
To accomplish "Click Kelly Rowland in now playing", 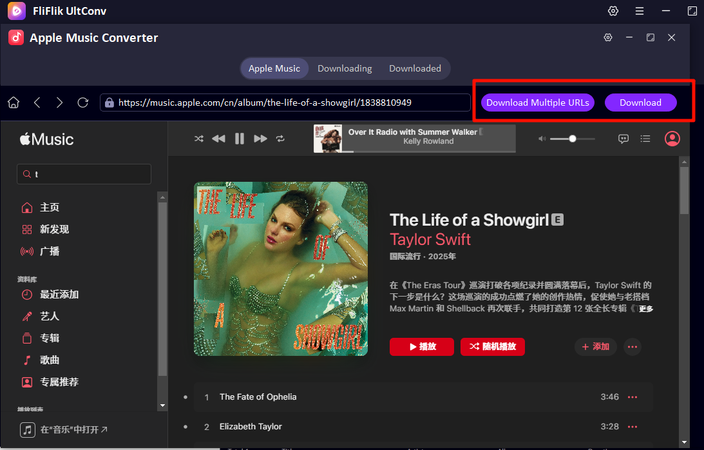I will 428,141.
